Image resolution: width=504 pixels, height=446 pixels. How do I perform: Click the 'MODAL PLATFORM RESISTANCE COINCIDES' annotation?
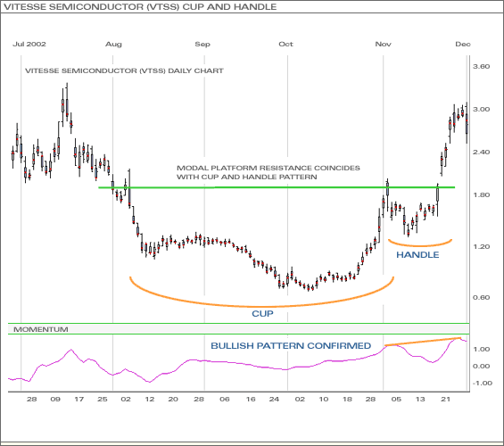pos(269,168)
